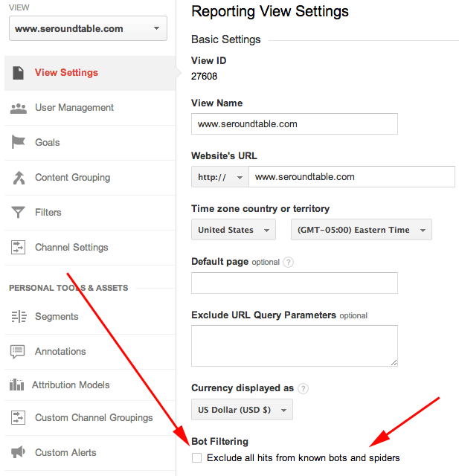
Task: Open Content Grouping section
Action: (90, 178)
